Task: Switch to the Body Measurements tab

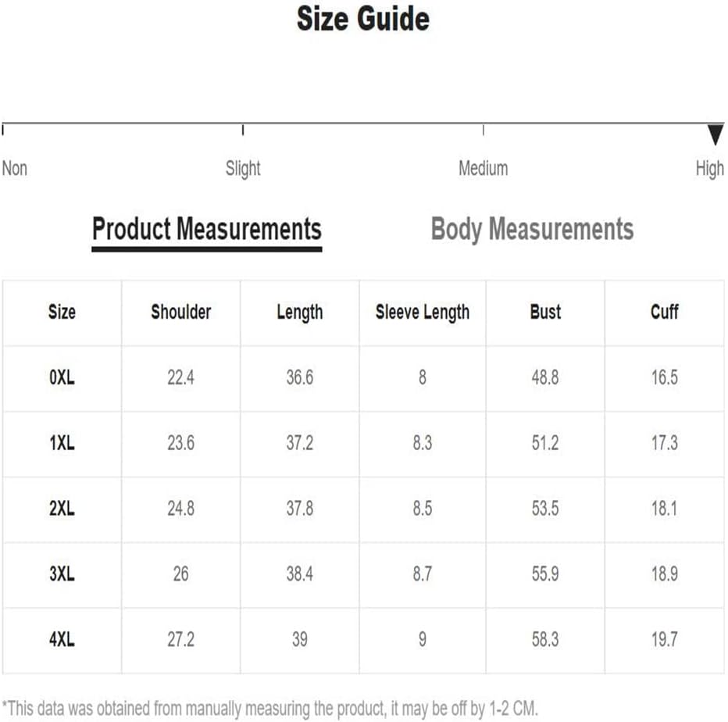Action: coord(532,230)
